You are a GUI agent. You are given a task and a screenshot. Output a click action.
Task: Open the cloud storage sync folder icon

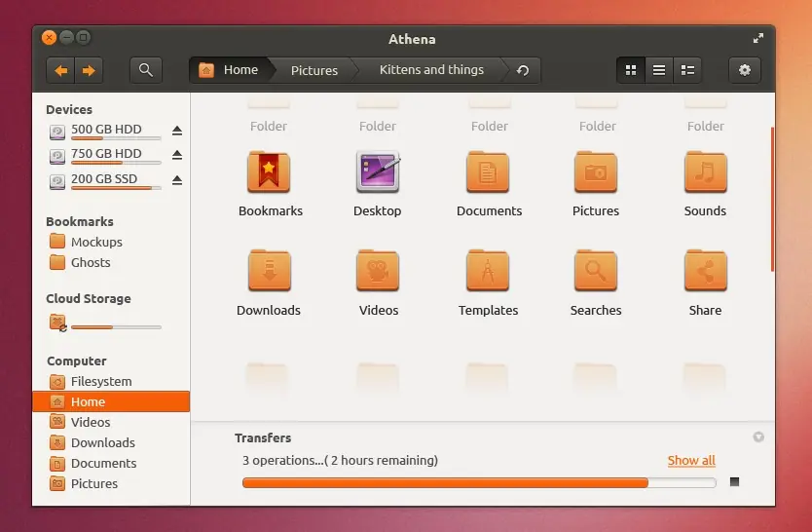click(58, 323)
